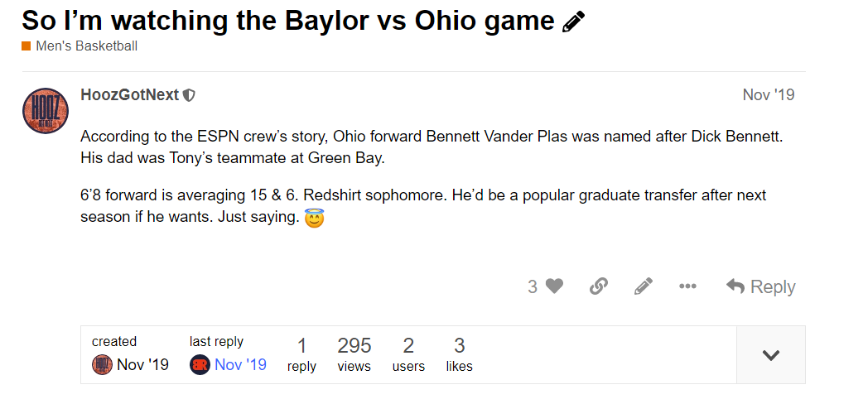
Task: Click the Nov '19 post date
Action: click(769, 95)
